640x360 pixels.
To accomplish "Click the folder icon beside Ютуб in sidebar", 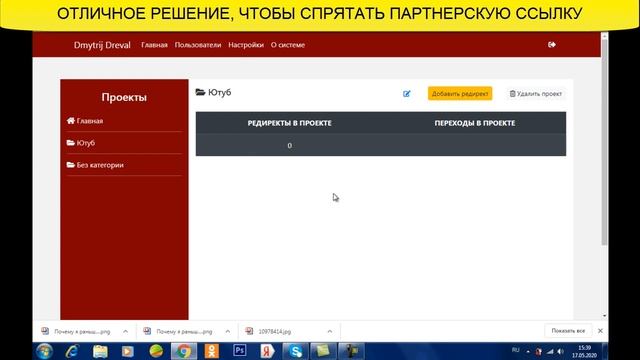I will [x=71, y=142].
